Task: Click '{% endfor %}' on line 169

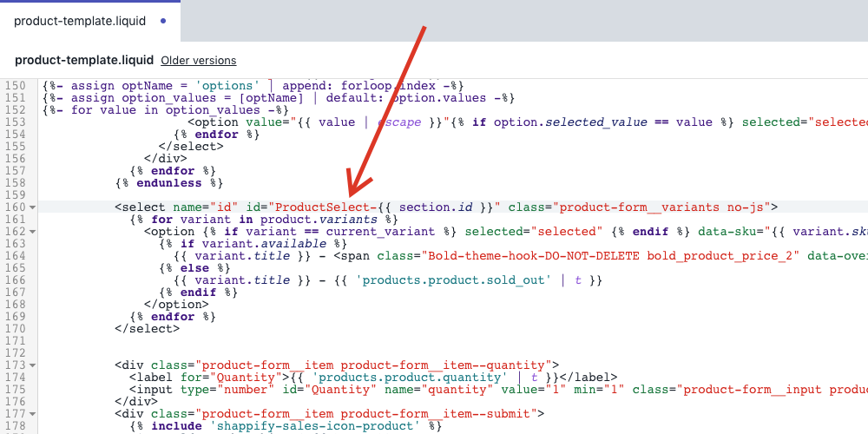Action: point(173,317)
